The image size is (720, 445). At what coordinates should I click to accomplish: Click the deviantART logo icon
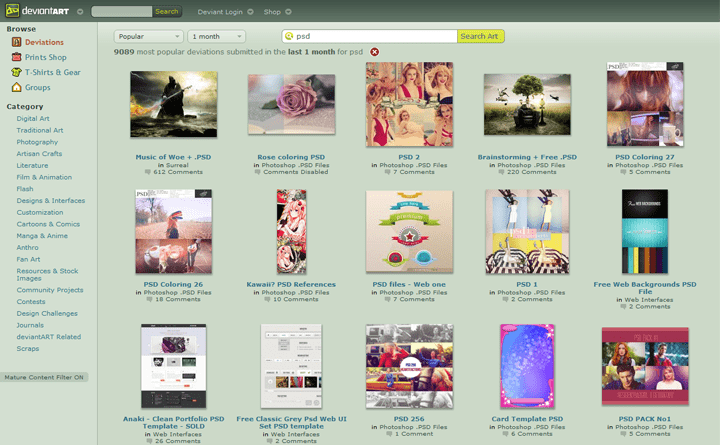(12, 11)
